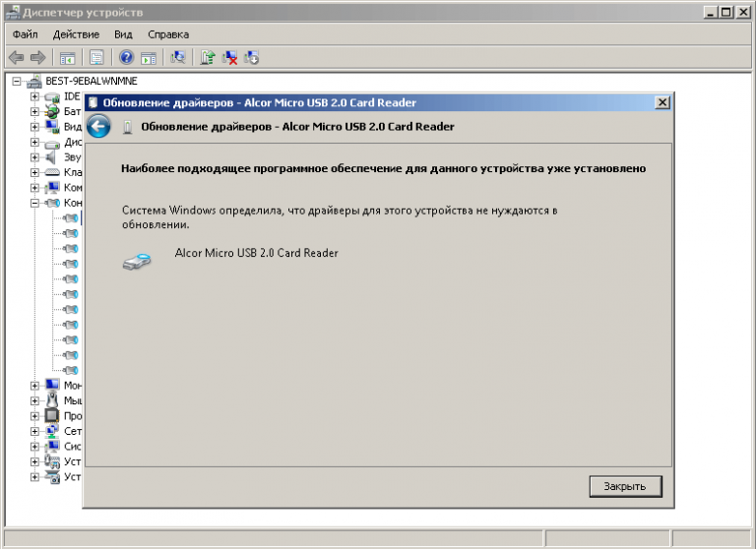Click the blue back arrow in the driver update dialog
Screen dimensions: 756x549
[97, 126]
